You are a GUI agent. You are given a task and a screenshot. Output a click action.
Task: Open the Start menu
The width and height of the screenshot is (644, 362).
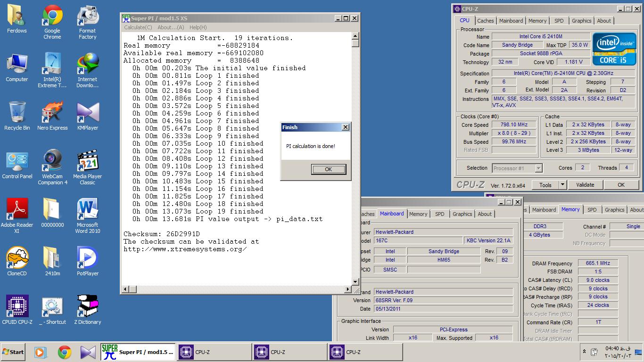click(x=13, y=352)
